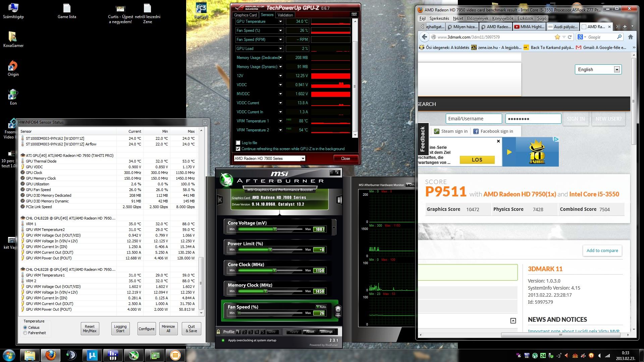Open Windows Explorer from the taskbar

coord(30,355)
